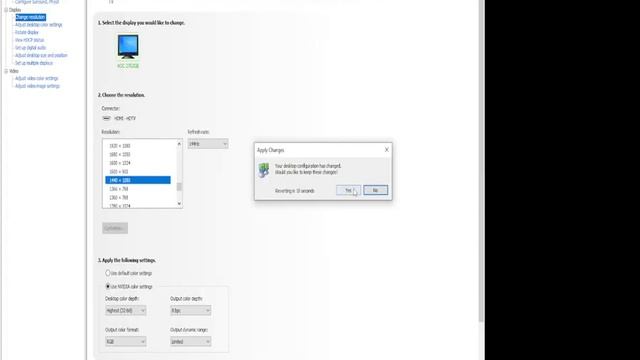The image size is (640, 360).
Task: Click the Customize button
Action: pyautogui.click(x=115, y=228)
